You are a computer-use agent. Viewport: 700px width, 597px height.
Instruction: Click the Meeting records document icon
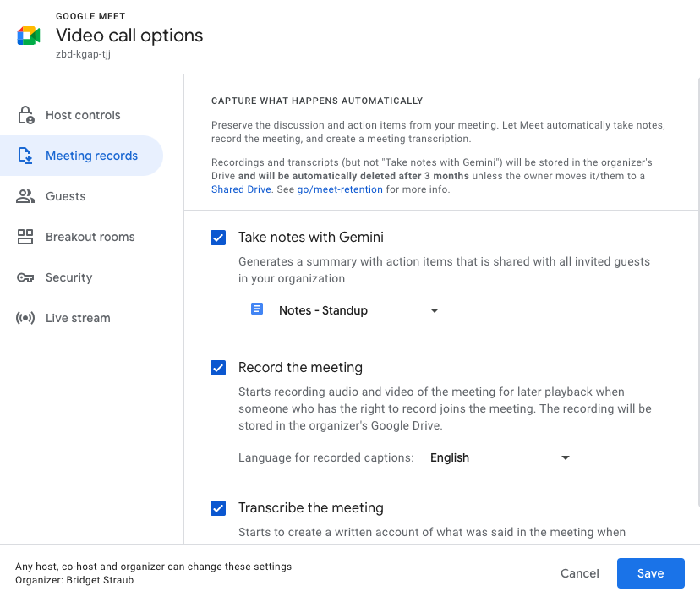point(26,156)
